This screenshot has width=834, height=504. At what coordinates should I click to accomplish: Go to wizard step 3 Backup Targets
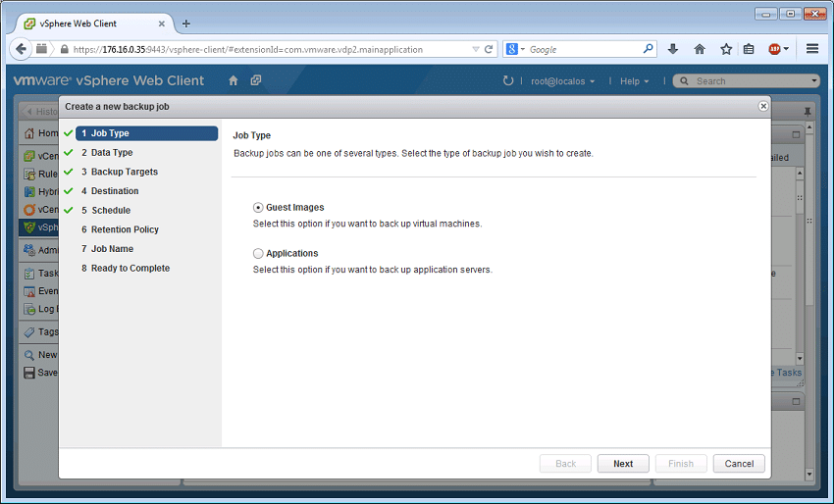(x=120, y=172)
